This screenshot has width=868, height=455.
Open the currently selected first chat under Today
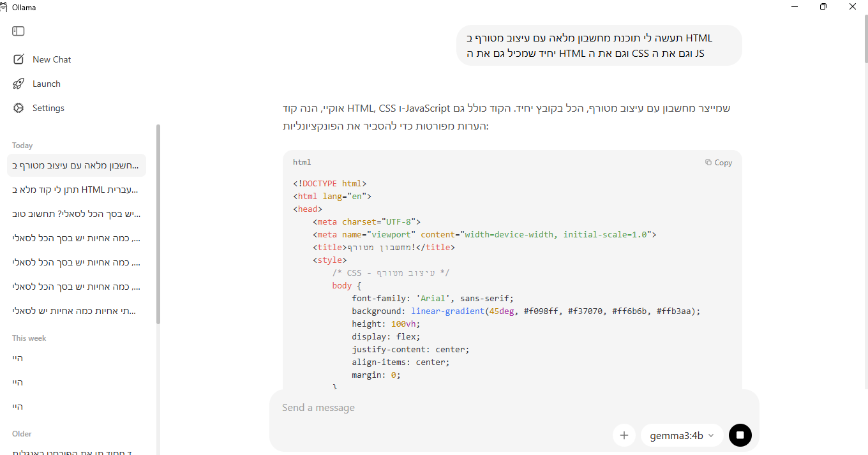point(76,166)
